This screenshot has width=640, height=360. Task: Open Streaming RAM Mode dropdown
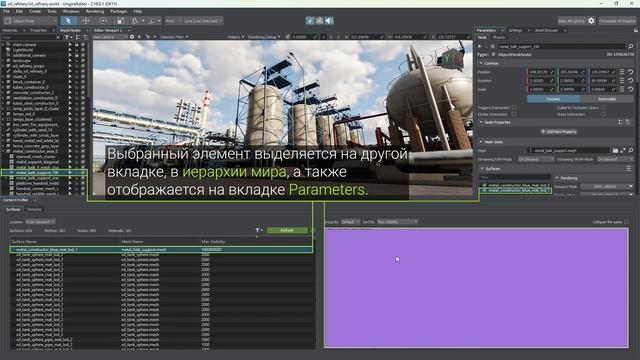(536, 159)
